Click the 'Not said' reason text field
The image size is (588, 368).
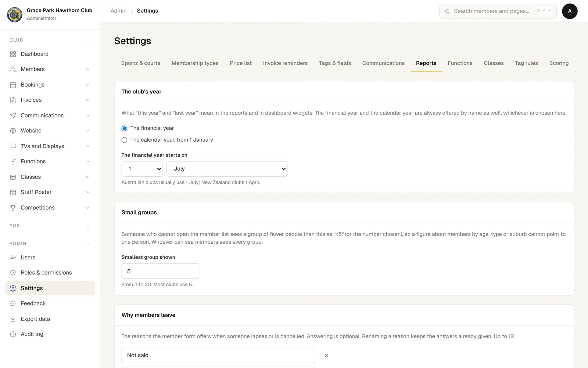click(x=218, y=355)
